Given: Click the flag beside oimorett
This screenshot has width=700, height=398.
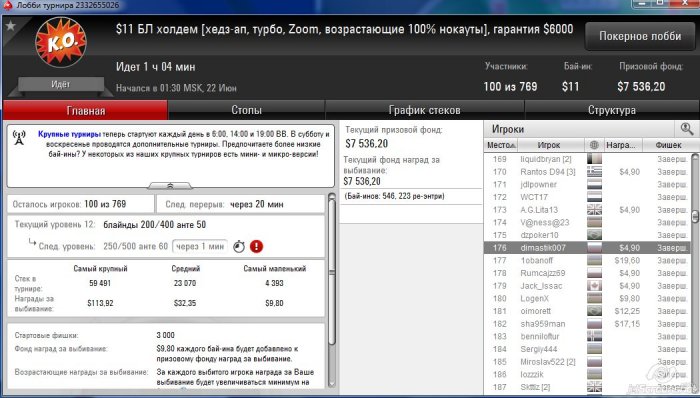Looking at the screenshot, I should pos(594,311).
